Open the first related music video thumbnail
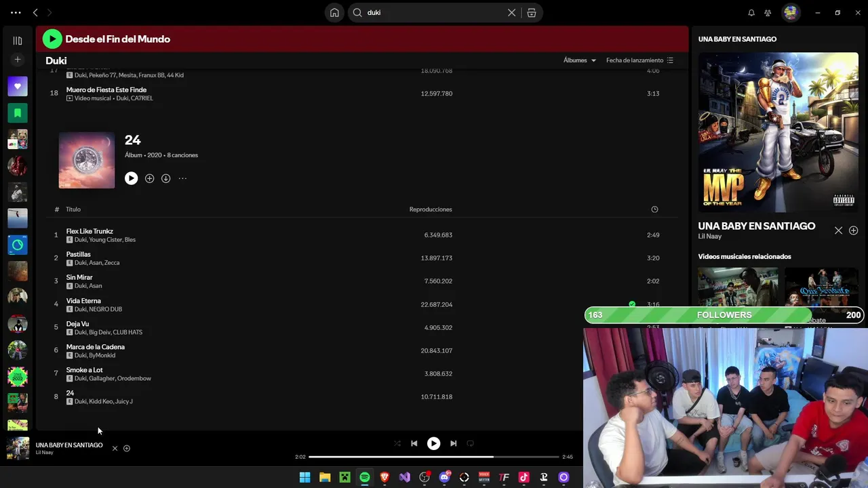This screenshot has height=488, width=868. [x=738, y=288]
